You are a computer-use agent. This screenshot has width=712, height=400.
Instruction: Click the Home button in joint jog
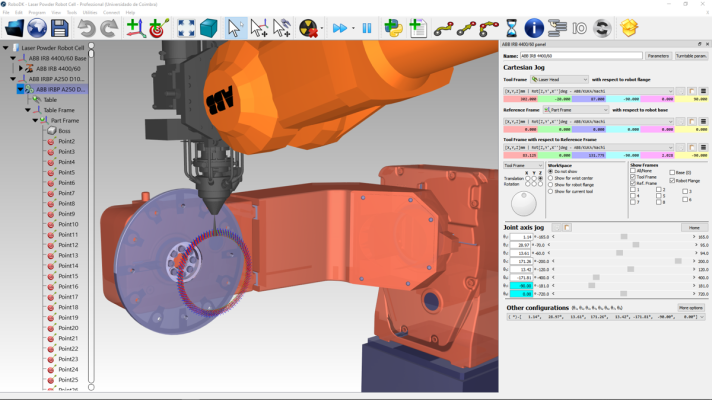pos(692,227)
